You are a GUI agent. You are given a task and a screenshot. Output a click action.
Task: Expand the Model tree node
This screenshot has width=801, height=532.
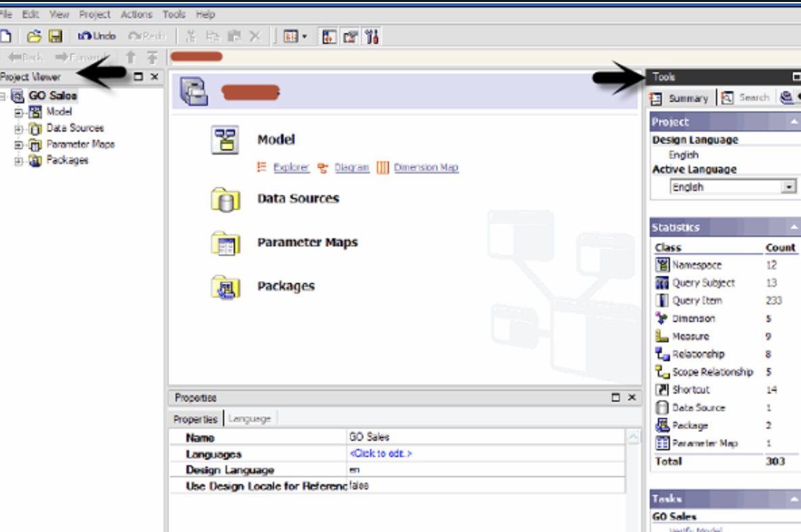(x=18, y=112)
